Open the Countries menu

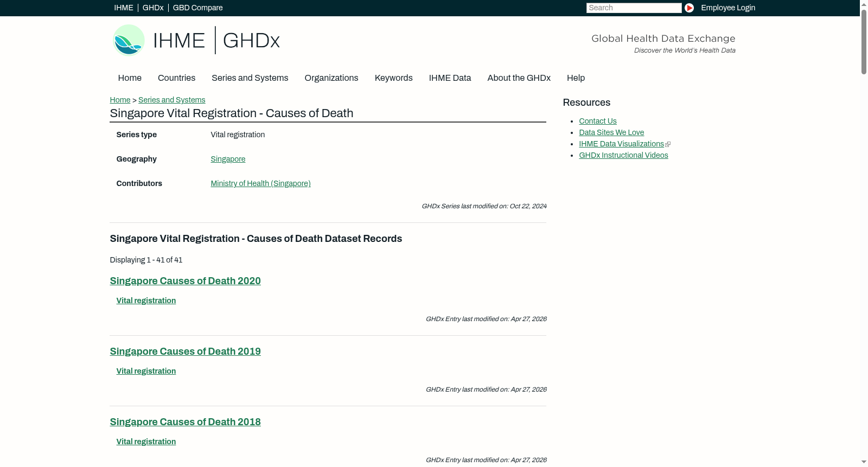click(176, 78)
